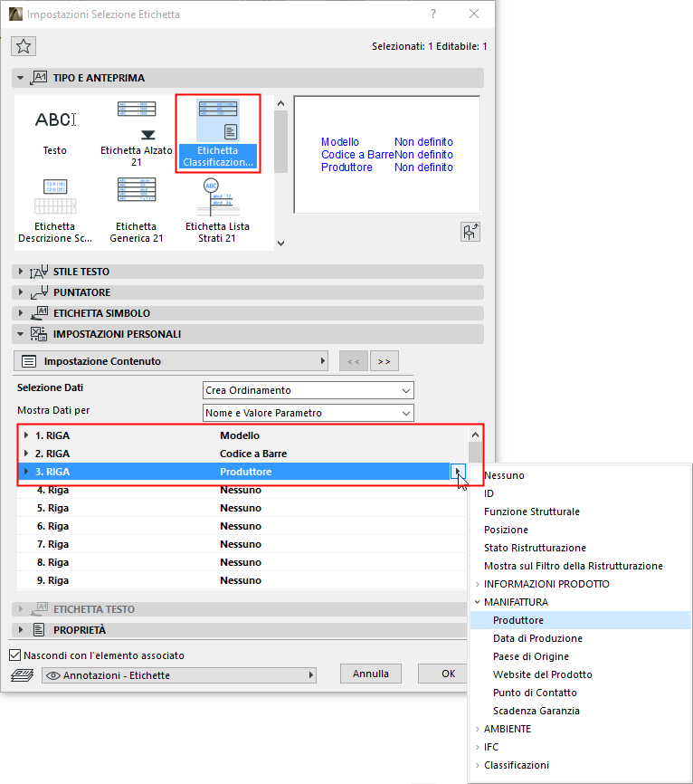Collapse TIPO E ANTEPRIMA panel
Viewport: 693px width, 784px height.
21,78
